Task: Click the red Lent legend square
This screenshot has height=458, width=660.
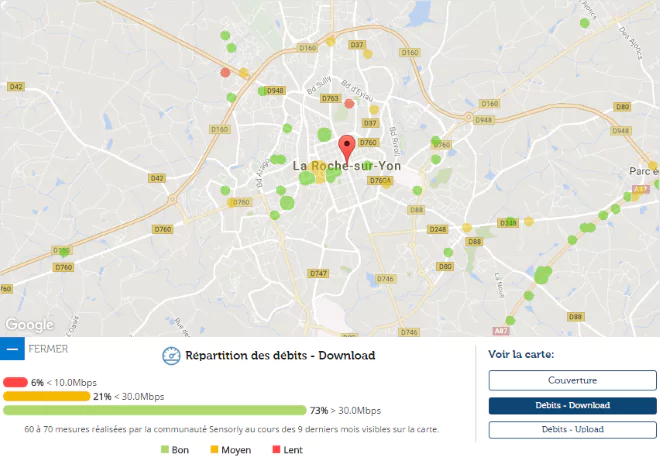Action: (276, 450)
